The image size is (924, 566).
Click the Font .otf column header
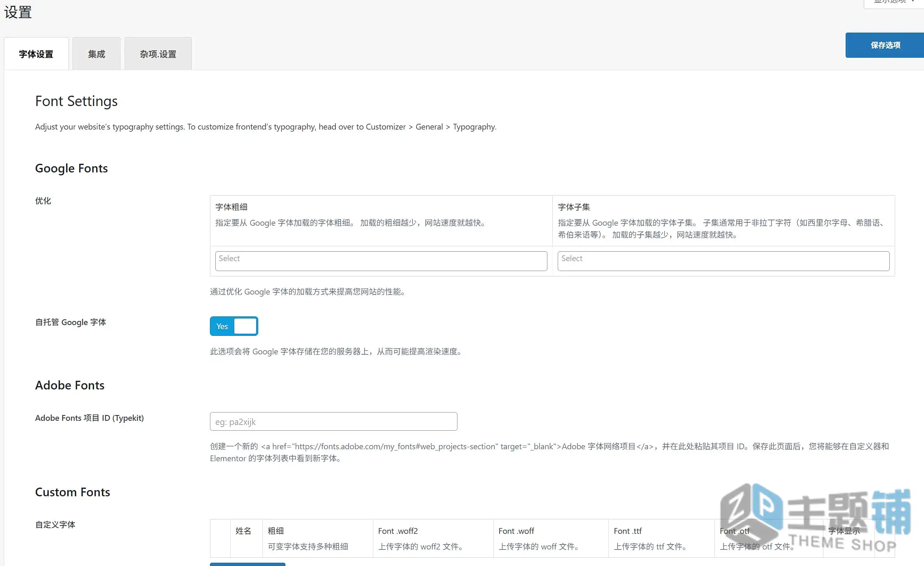[x=735, y=531]
